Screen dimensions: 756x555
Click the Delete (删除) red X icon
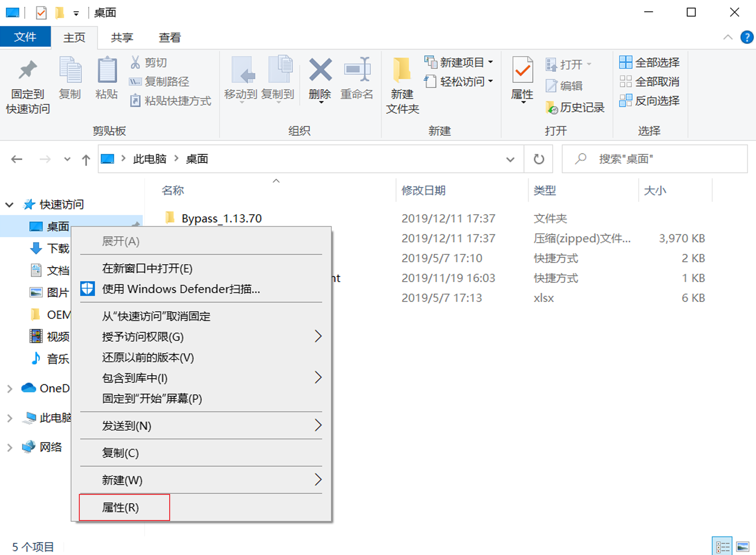(x=320, y=70)
